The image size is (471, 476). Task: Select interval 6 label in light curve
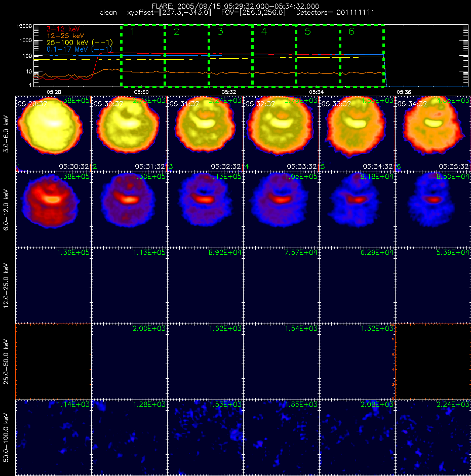pos(351,31)
